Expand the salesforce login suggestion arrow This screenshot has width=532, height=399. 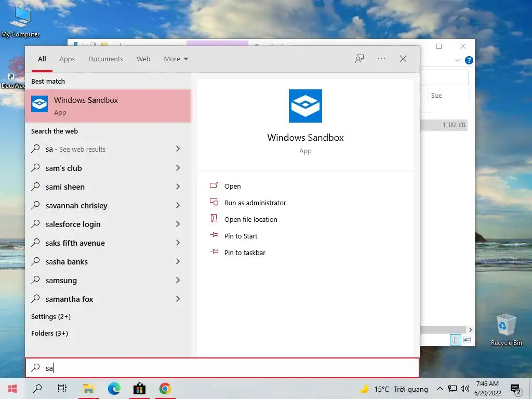click(178, 223)
